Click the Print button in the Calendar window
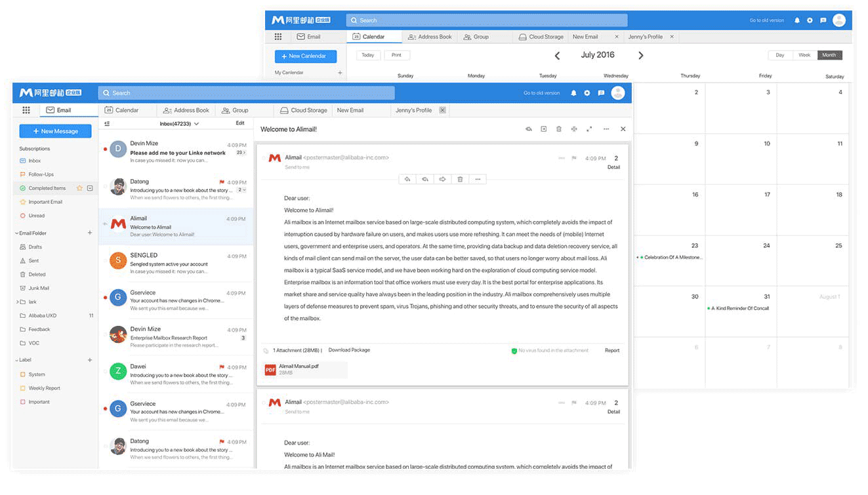Image resolution: width=868 pixels, height=495 pixels. coord(396,55)
